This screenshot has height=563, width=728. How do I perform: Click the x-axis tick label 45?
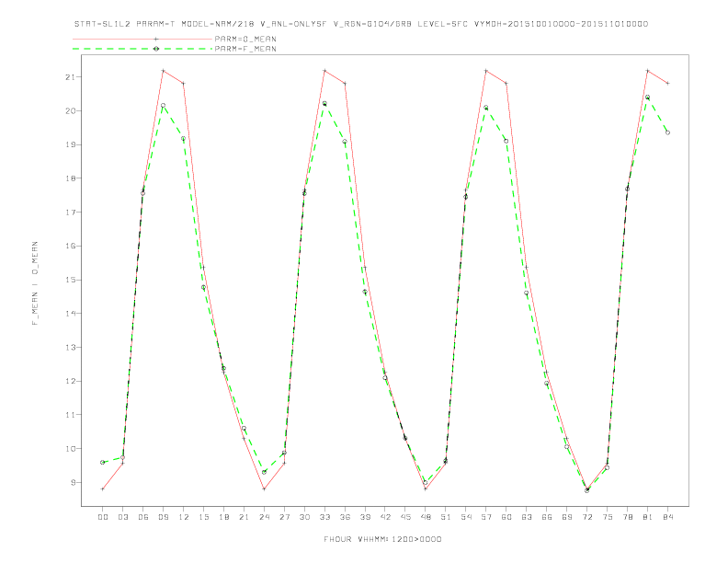click(405, 517)
